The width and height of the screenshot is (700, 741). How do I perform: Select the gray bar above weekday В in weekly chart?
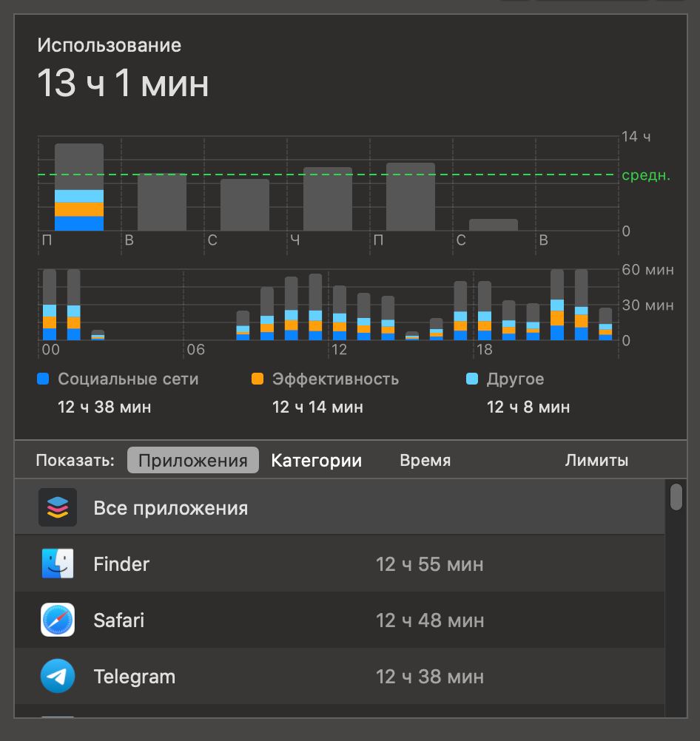tap(162, 203)
